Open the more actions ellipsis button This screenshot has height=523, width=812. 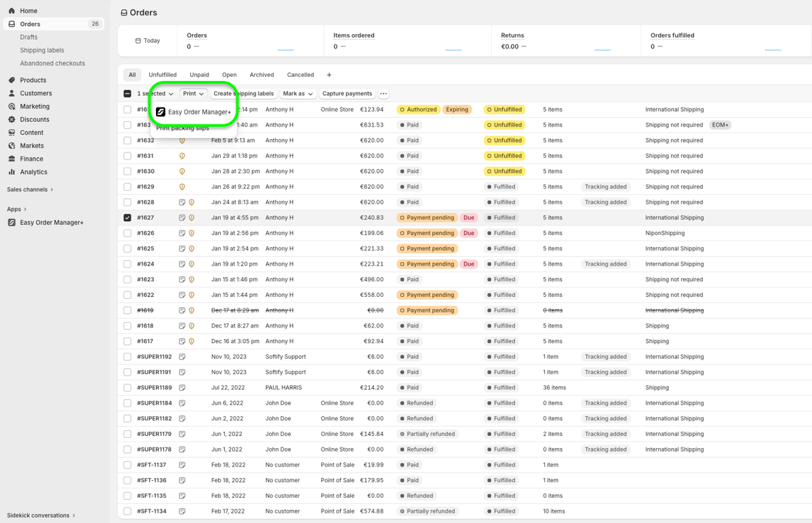[384, 94]
